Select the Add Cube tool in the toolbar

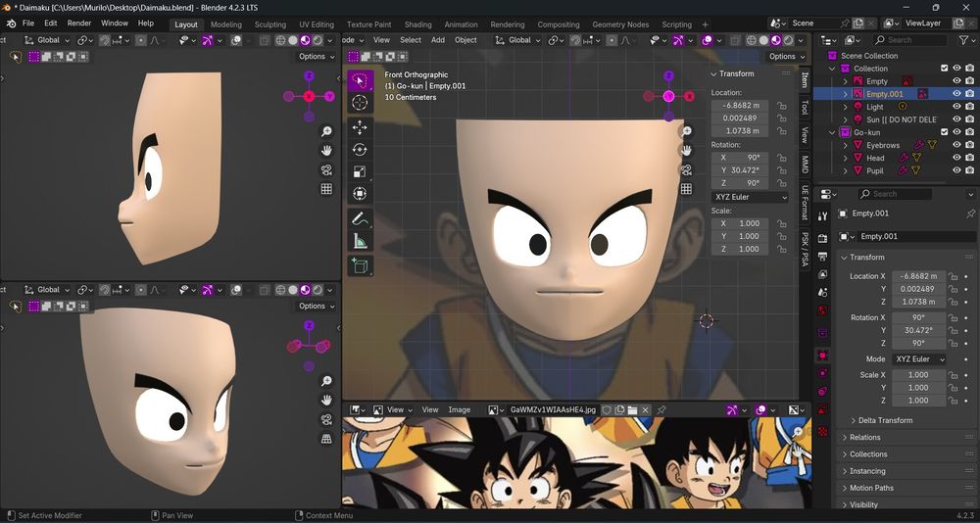click(360, 266)
